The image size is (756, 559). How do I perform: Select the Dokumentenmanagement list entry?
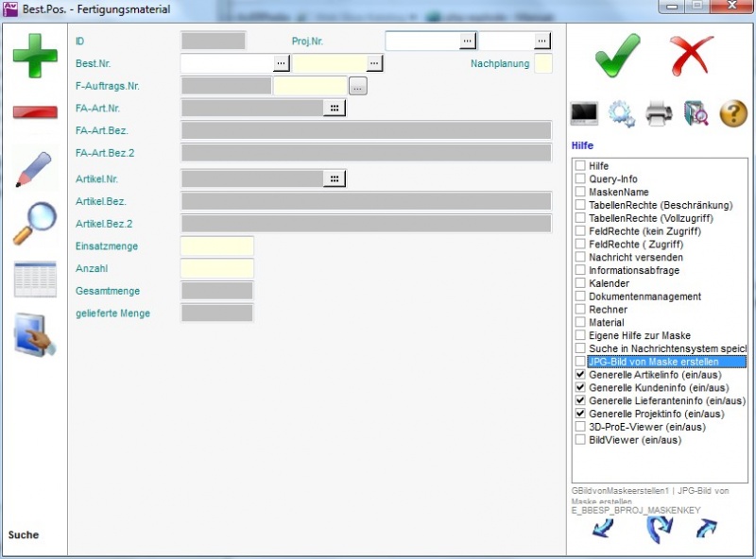(x=644, y=296)
